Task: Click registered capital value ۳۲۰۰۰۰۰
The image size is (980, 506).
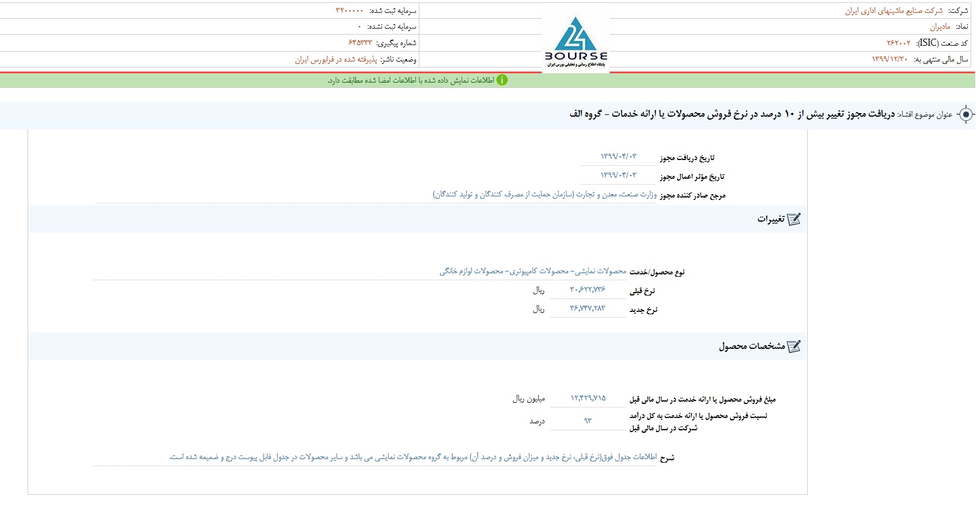Action: pos(349,11)
